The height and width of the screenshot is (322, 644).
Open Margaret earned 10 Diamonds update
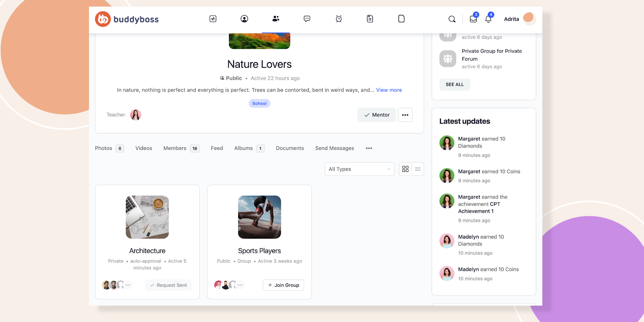point(482,142)
